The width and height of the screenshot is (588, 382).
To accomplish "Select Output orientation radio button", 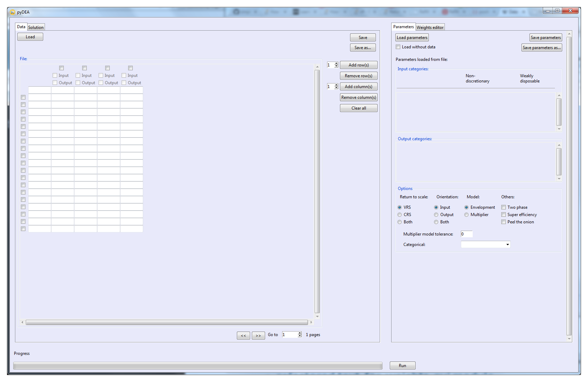I will pos(436,215).
